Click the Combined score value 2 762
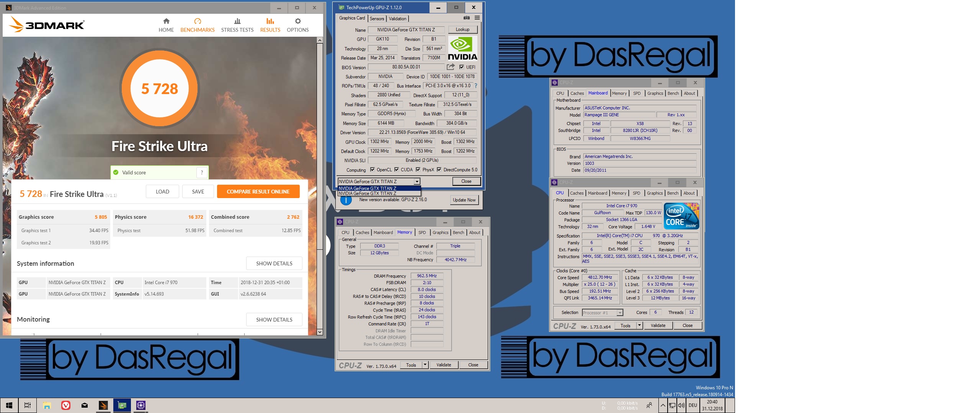This screenshot has width=980, height=413. click(293, 217)
